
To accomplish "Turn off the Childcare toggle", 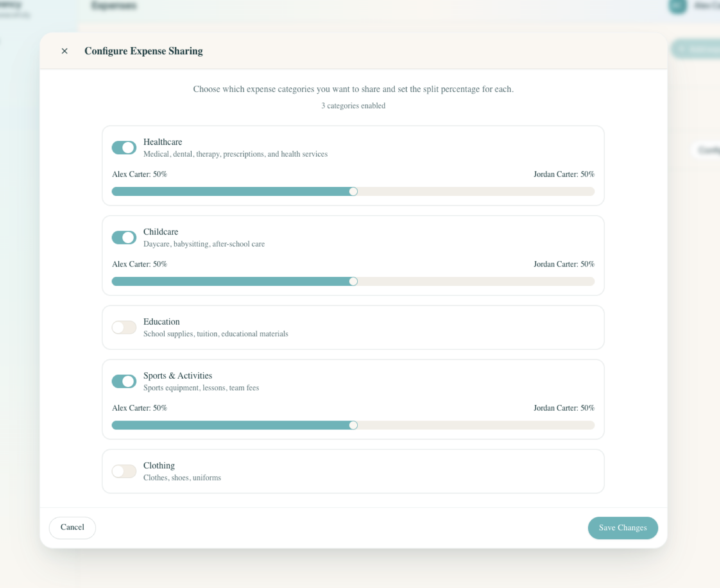I will click(x=124, y=237).
